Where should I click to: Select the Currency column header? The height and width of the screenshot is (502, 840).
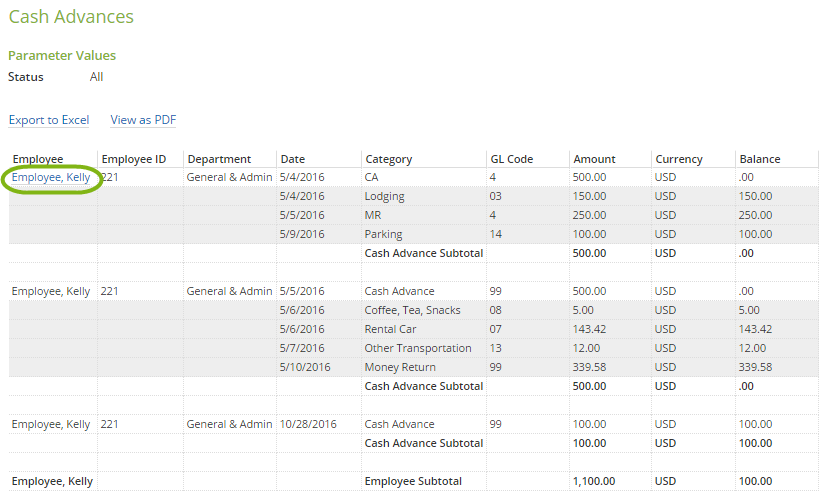679,159
